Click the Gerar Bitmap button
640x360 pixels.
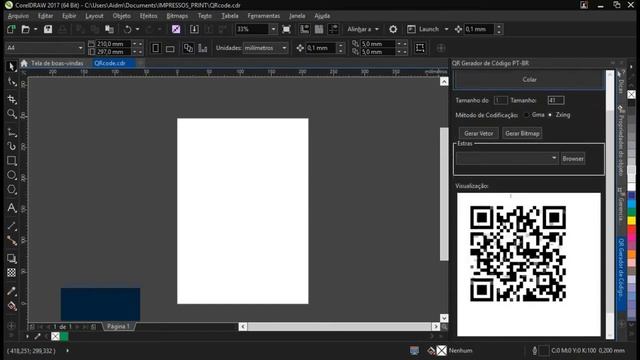pyautogui.click(x=522, y=133)
